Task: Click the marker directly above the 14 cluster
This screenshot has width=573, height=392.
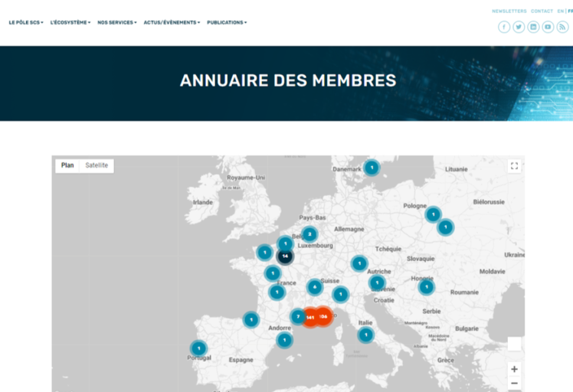Action: [x=286, y=243]
